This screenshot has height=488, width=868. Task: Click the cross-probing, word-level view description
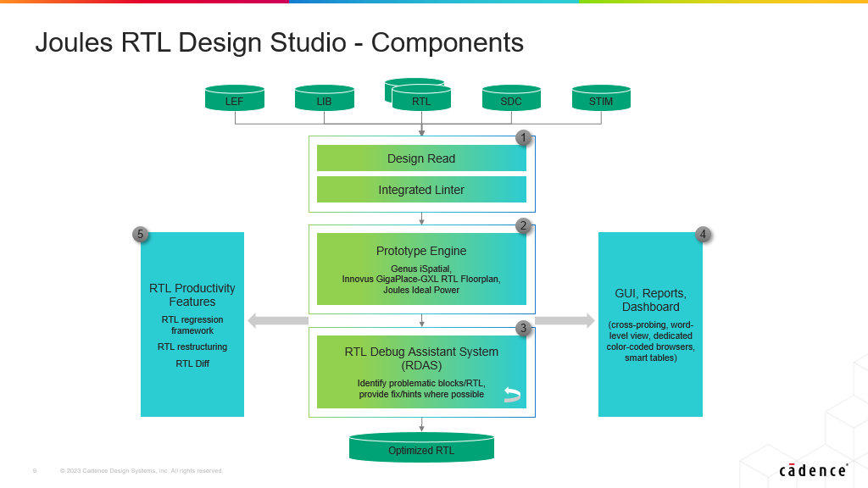click(650, 341)
